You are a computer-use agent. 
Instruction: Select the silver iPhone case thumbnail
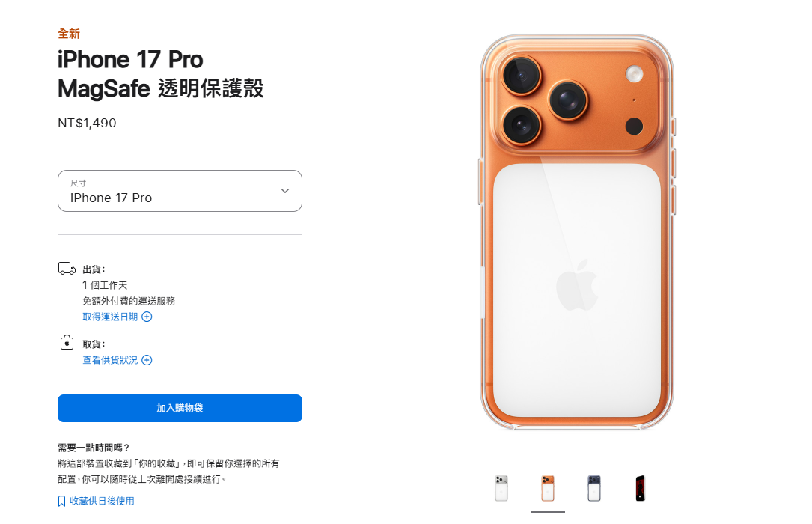(x=501, y=488)
